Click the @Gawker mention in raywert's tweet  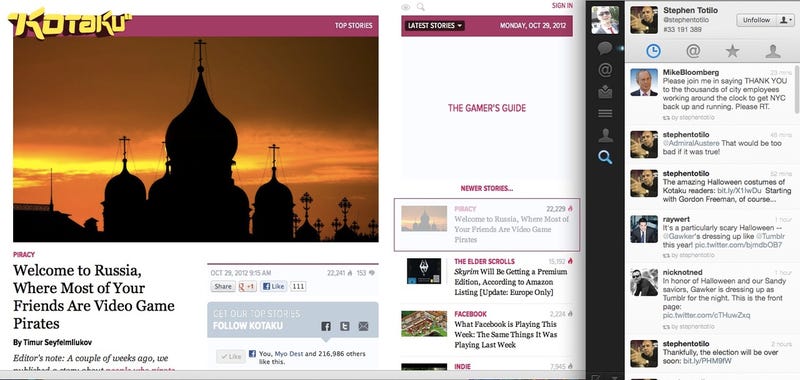click(x=679, y=236)
